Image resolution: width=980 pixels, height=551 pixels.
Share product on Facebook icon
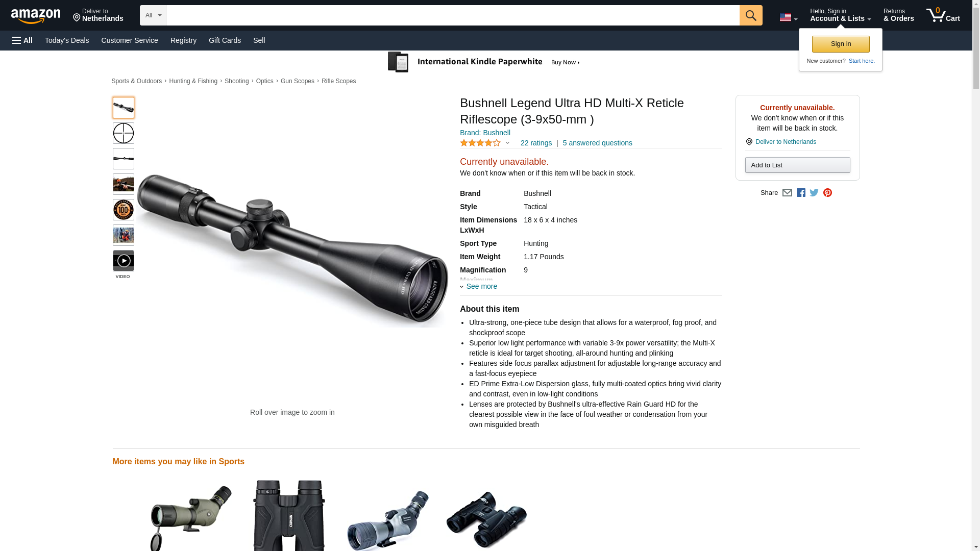tap(801, 193)
